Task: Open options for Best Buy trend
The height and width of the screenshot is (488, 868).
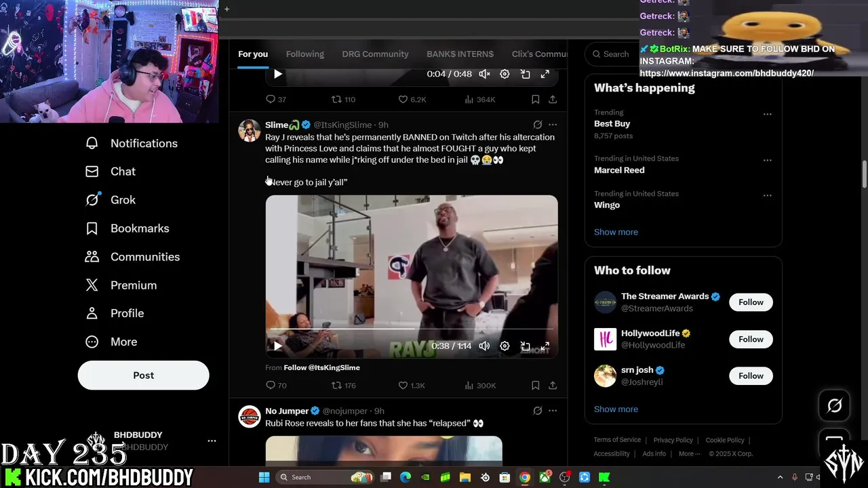Action: pos(767,114)
